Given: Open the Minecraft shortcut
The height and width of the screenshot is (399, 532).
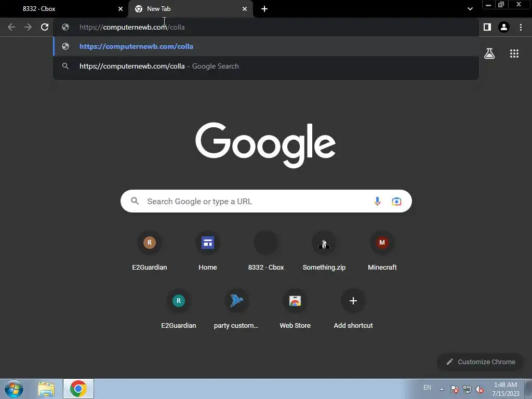Looking at the screenshot, I should 382,251.
